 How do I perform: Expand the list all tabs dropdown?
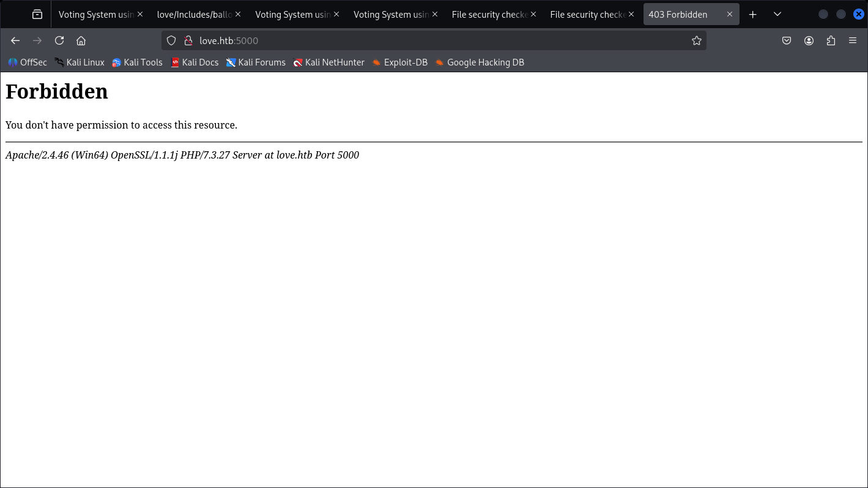[777, 14]
